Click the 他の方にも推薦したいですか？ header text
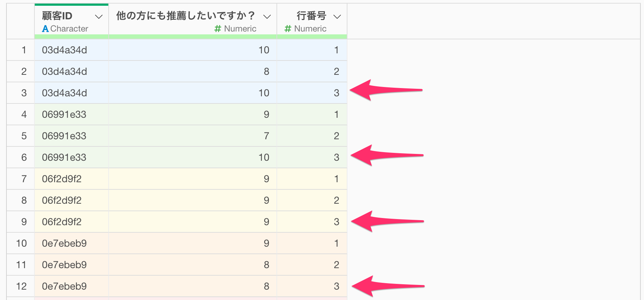644x300 pixels. tap(185, 16)
